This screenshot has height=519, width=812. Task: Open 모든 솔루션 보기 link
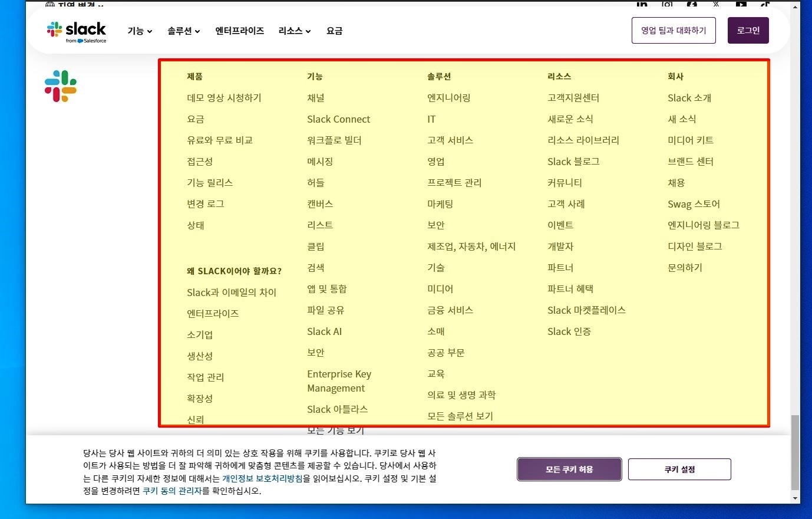[460, 416]
